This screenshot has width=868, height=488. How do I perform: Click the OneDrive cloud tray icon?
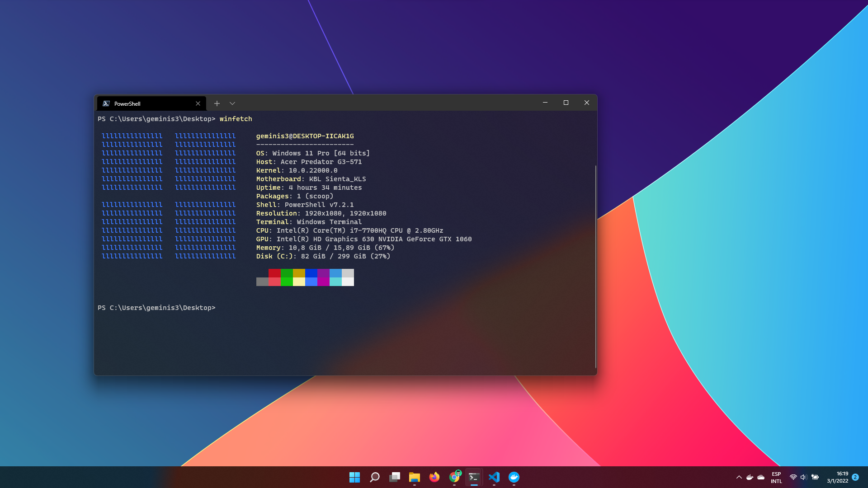click(761, 477)
